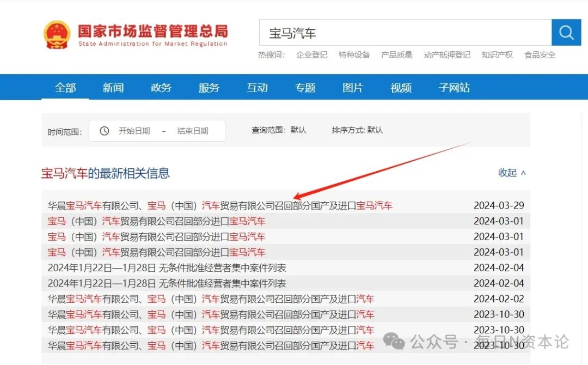Switch to the 政务 tab
Screen dimensions: 588x365
tap(161, 87)
